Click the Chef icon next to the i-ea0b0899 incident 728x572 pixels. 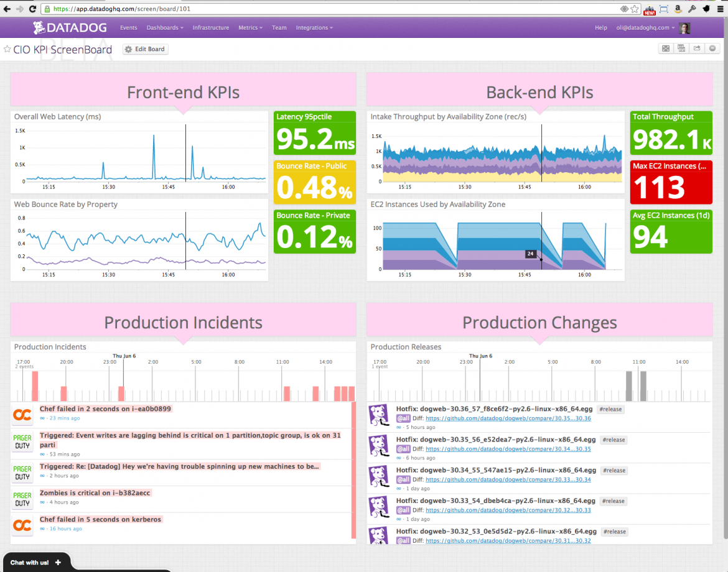point(22,415)
